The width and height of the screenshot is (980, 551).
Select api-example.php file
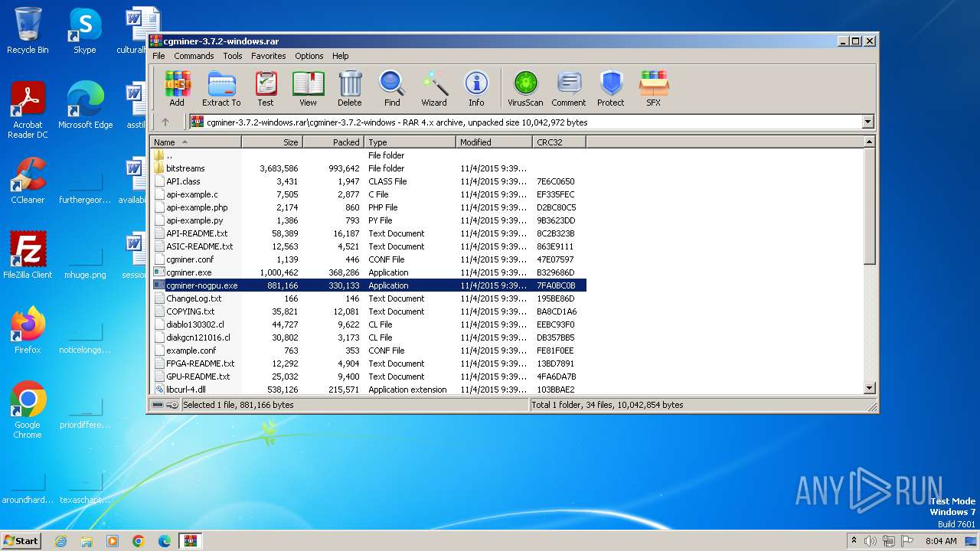(x=368, y=207)
